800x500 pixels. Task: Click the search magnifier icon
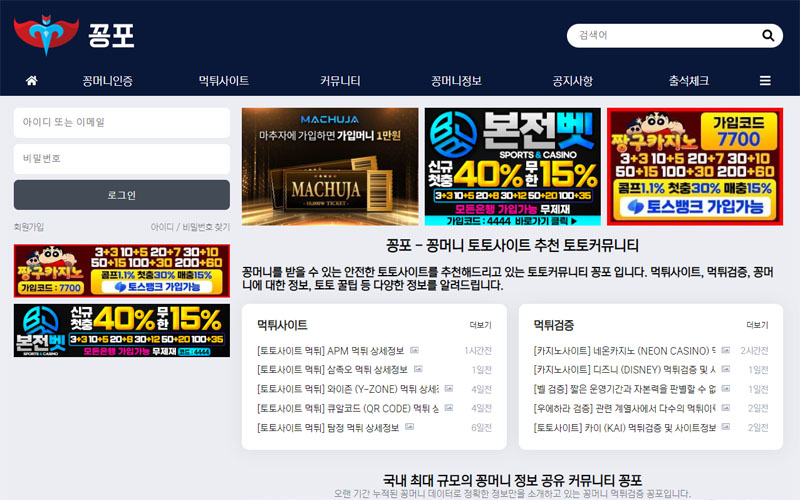coord(768,35)
